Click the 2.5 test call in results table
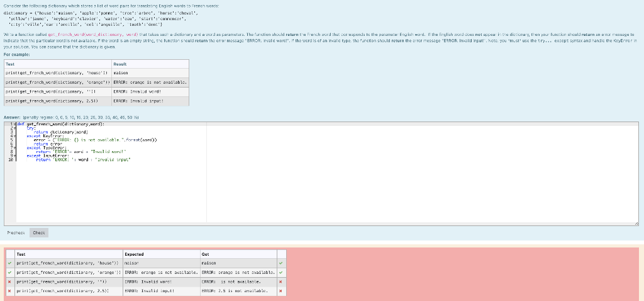 pyautogui.click(x=62, y=291)
